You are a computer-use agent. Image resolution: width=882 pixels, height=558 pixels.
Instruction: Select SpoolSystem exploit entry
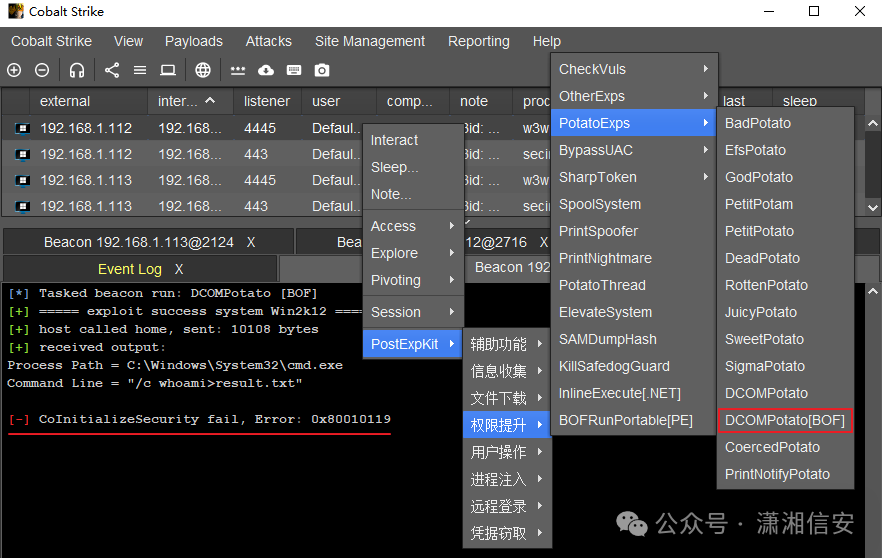click(x=634, y=204)
